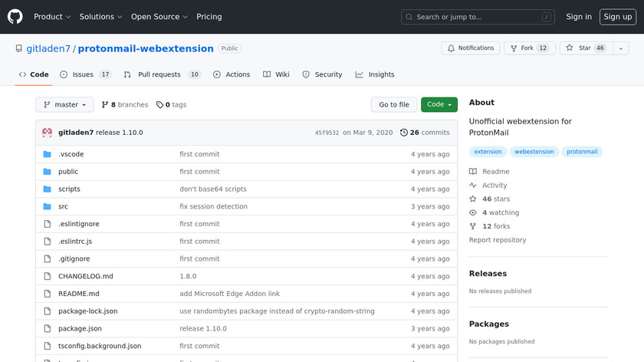644x362 pixels.
Task: Open the green Code dropdown
Action: point(439,105)
